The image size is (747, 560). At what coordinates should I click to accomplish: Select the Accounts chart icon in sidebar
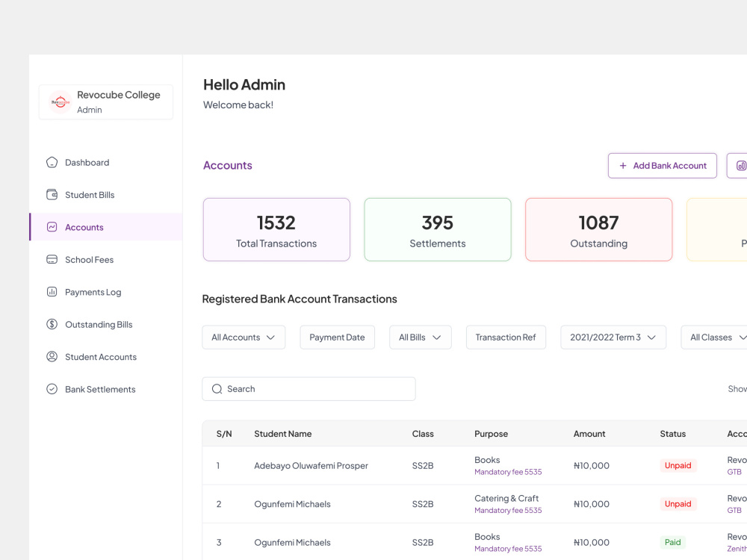click(52, 227)
